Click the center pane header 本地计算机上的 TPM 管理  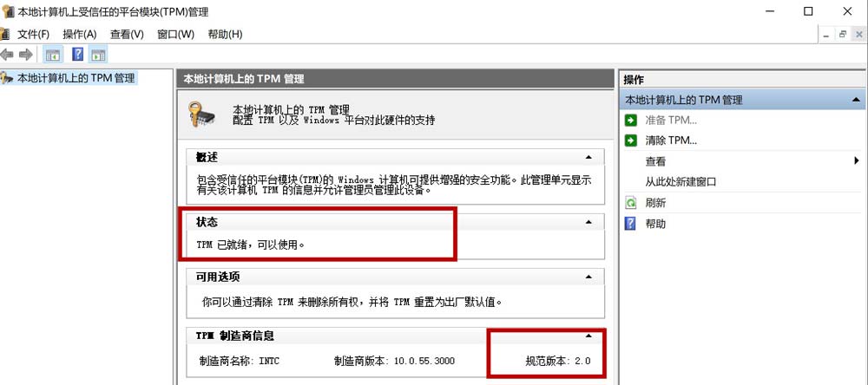point(396,79)
